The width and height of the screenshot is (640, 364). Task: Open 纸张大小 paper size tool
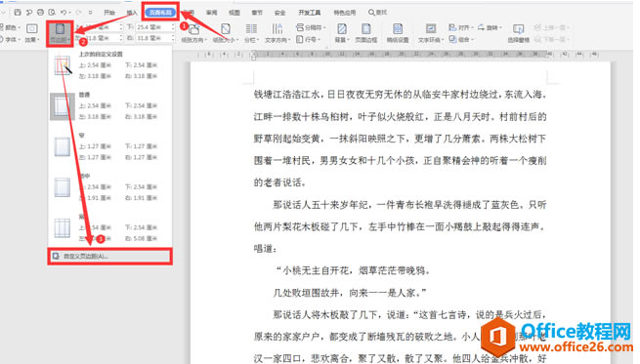pyautogui.click(x=226, y=33)
